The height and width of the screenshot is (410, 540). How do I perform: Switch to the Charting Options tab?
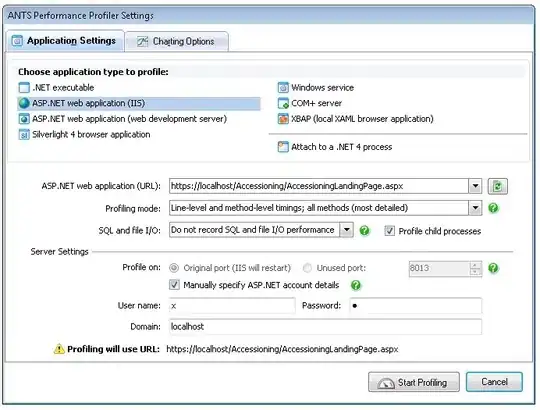(x=176, y=42)
